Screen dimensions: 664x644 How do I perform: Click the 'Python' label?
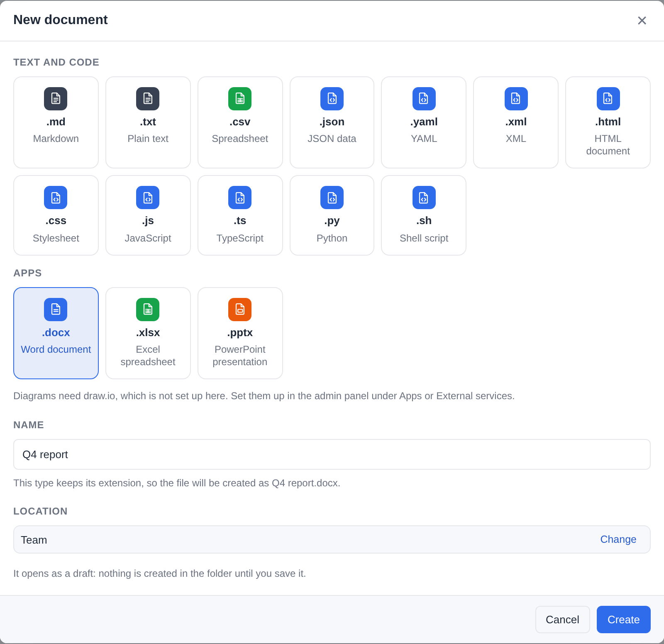point(332,238)
